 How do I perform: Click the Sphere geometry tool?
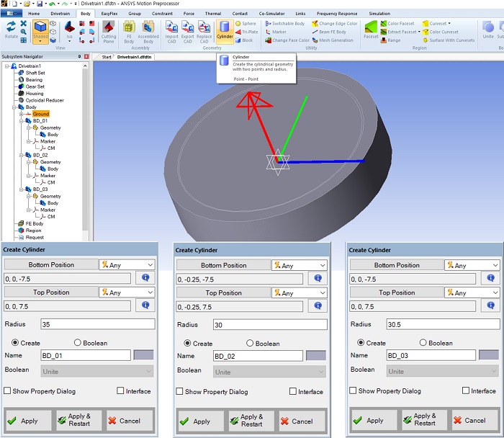tap(246, 24)
